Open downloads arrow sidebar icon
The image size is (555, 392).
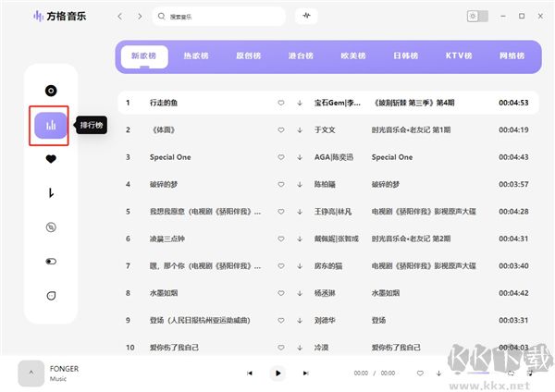point(51,193)
